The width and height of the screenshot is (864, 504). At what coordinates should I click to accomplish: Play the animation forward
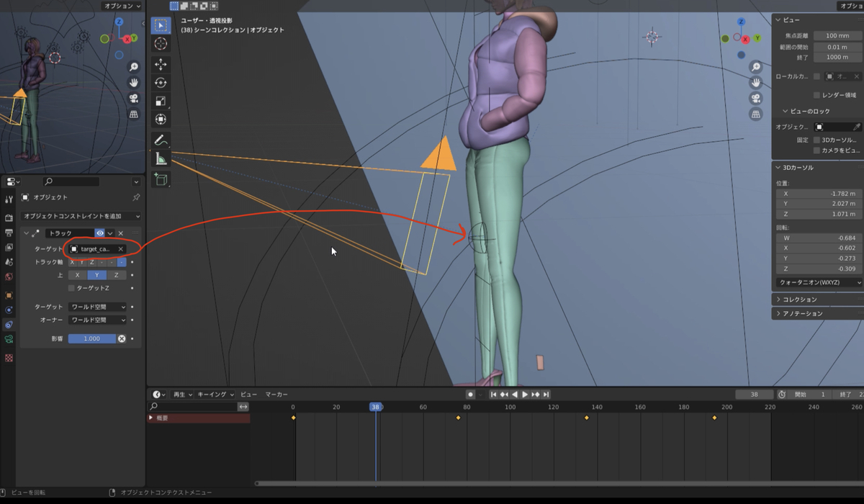tap(525, 395)
